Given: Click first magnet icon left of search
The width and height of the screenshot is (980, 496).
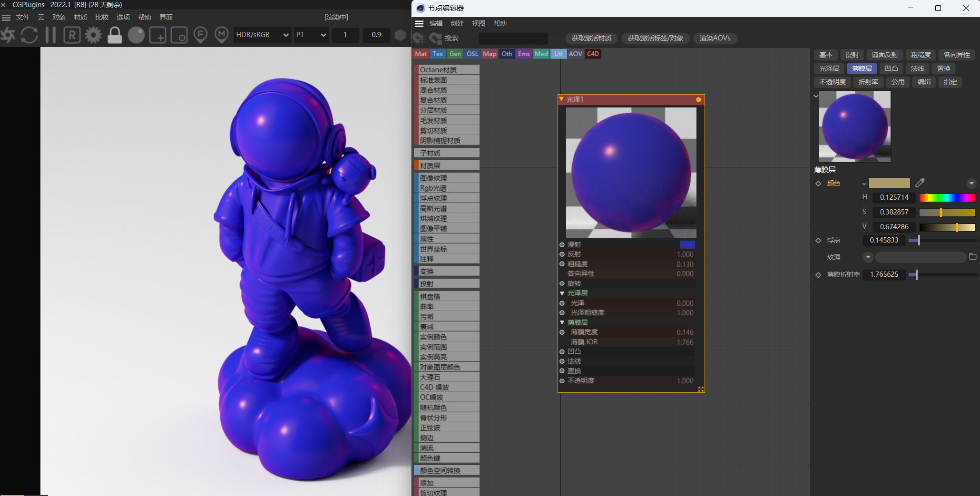Looking at the screenshot, I should coord(419,38).
